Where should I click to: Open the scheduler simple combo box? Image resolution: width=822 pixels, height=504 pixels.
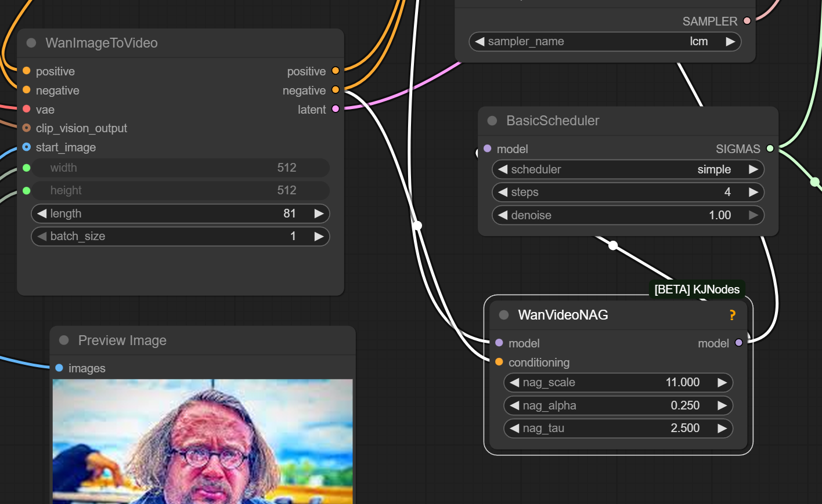628,169
